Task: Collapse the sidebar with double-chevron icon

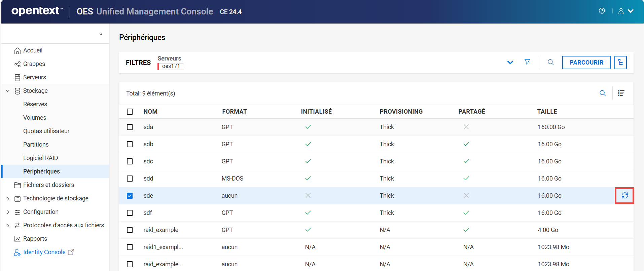Action: [101, 34]
